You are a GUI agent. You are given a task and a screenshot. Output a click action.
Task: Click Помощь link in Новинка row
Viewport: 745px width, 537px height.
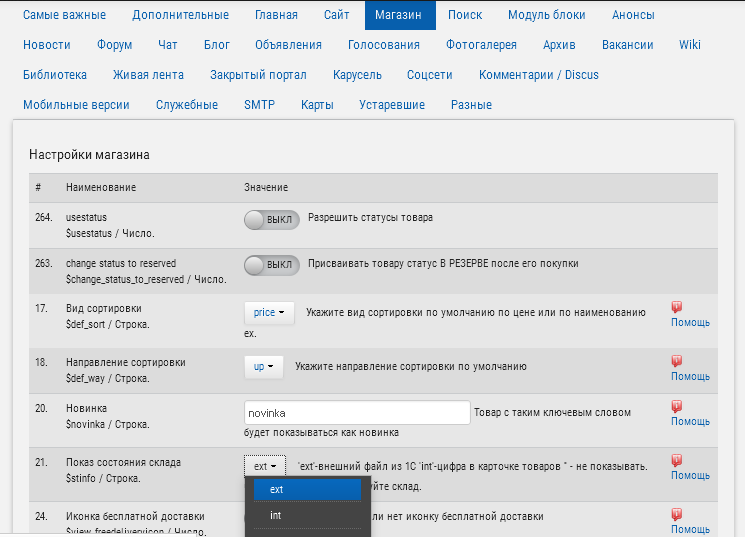(690, 421)
